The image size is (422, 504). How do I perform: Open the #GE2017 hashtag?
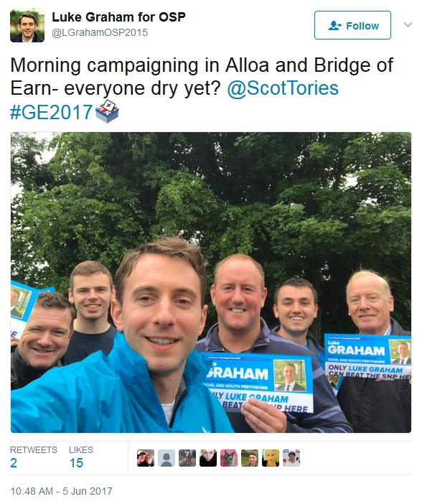tap(52, 112)
